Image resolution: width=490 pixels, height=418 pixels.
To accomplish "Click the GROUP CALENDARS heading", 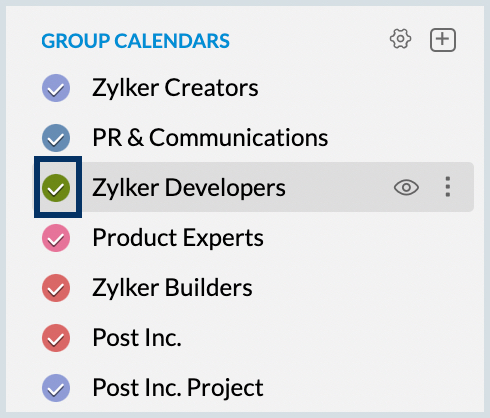I will [x=135, y=41].
